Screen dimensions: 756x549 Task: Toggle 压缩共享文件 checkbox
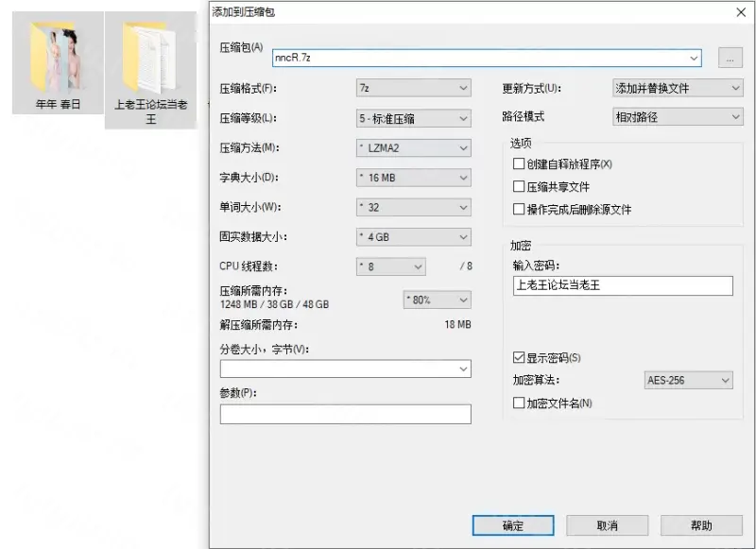pos(518,187)
